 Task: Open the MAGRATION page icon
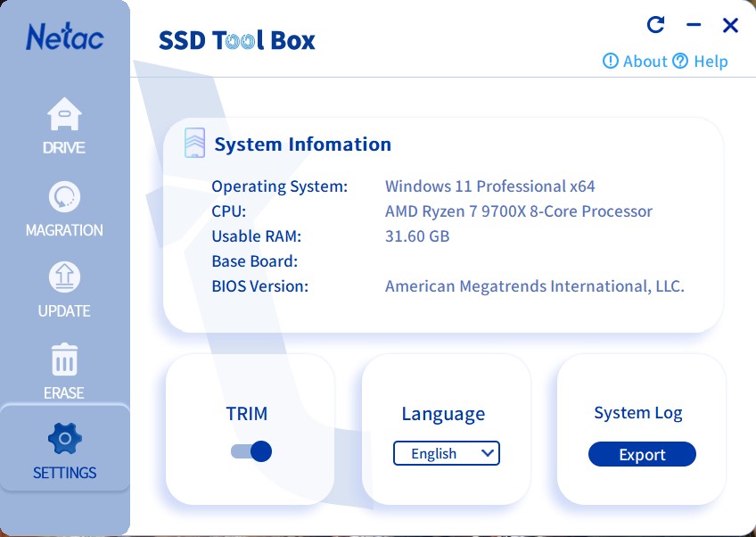(64, 196)
